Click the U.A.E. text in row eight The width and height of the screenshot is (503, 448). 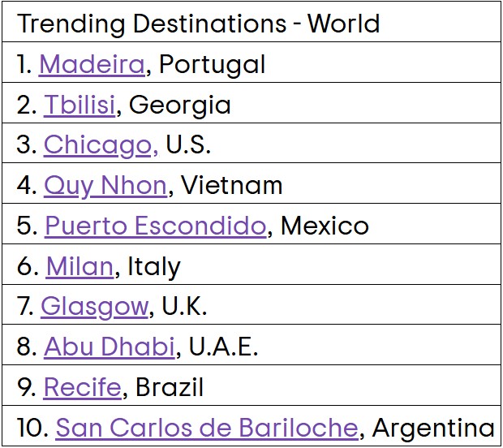(x=223, y=347)
